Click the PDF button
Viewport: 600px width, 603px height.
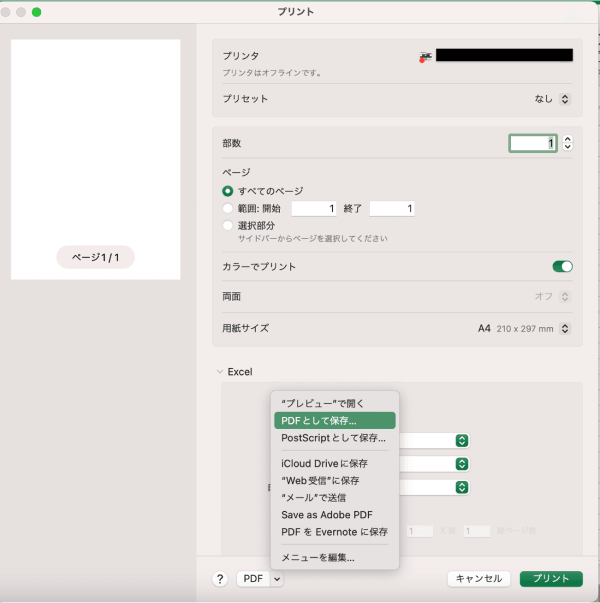253,579
